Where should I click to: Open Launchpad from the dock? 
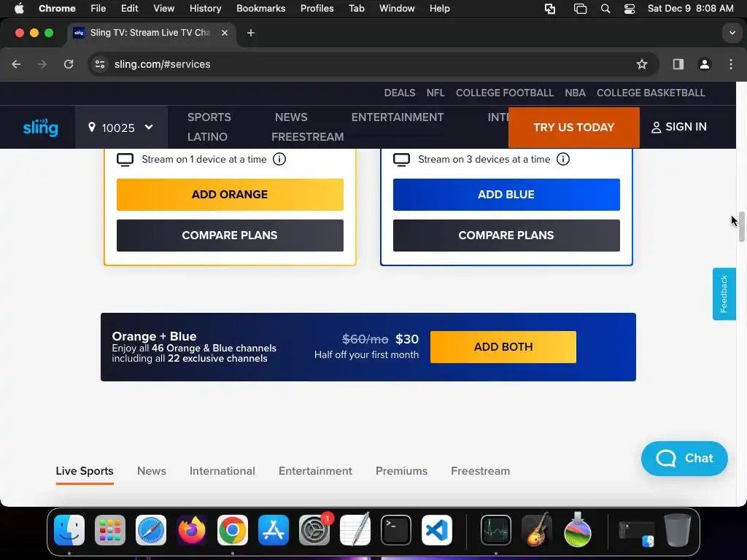(x=110, y=530)
